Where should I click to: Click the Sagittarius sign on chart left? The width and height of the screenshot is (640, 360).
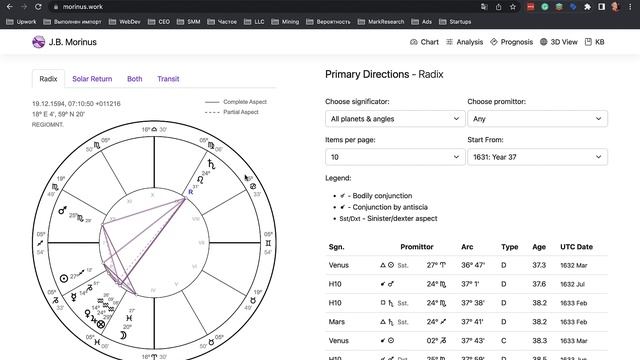(x=40, y=243)
